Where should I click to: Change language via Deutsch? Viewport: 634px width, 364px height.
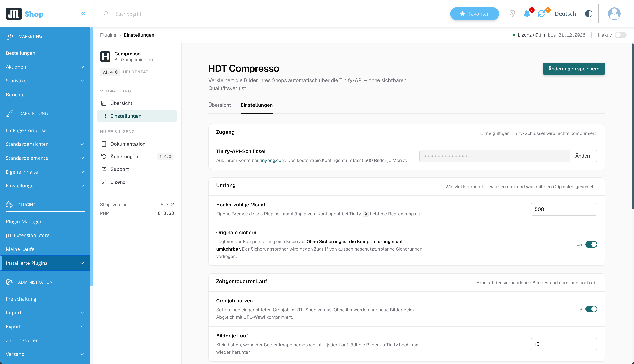(565, 14)
